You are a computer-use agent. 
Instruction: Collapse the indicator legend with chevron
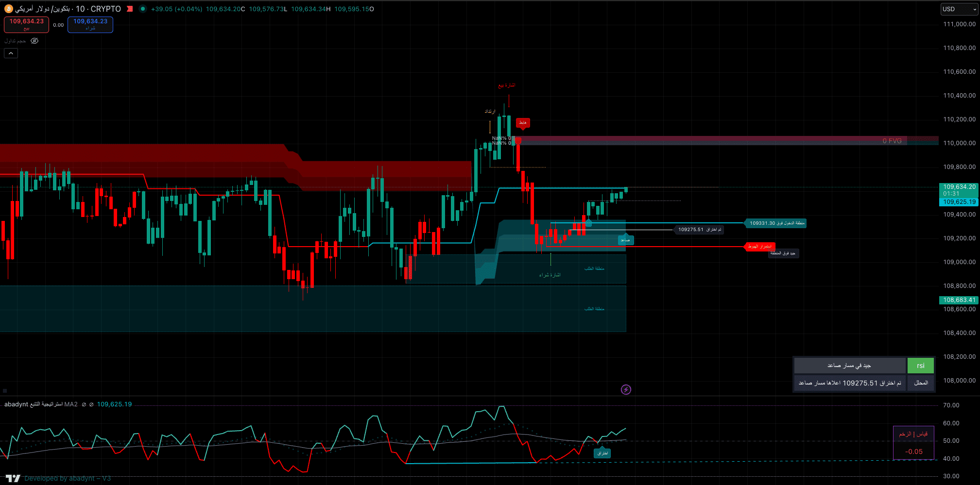click(11, 53)
